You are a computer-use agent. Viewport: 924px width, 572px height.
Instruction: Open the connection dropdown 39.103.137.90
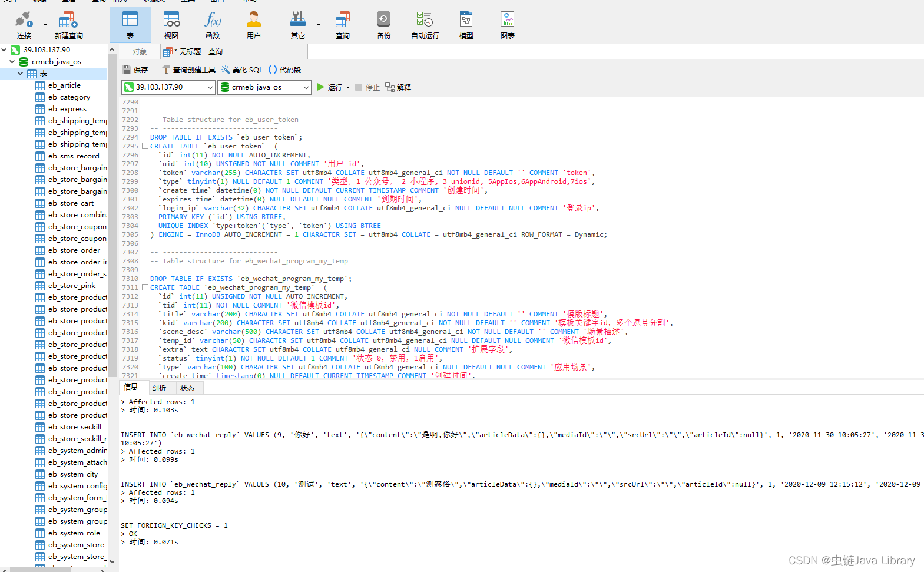(x=168, y=87)
